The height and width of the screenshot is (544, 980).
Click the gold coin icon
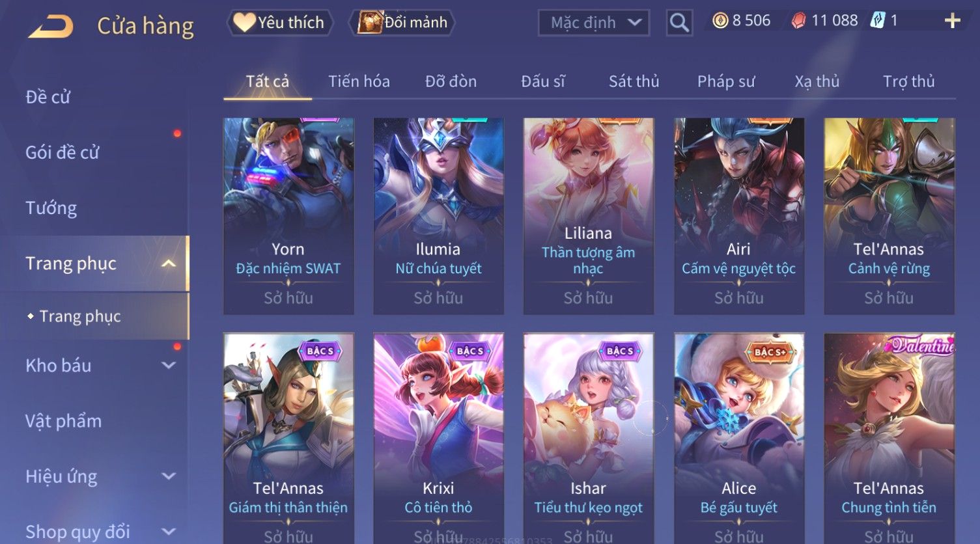pos(720,21)
